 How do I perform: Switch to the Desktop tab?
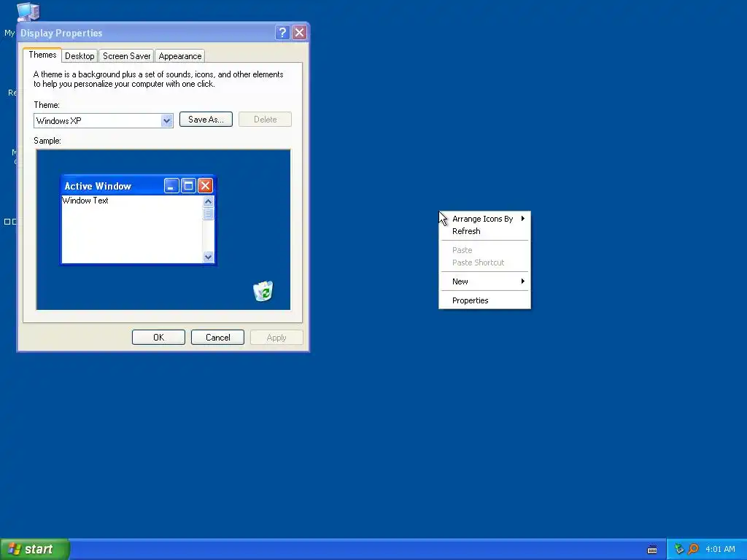click(80, 55)
